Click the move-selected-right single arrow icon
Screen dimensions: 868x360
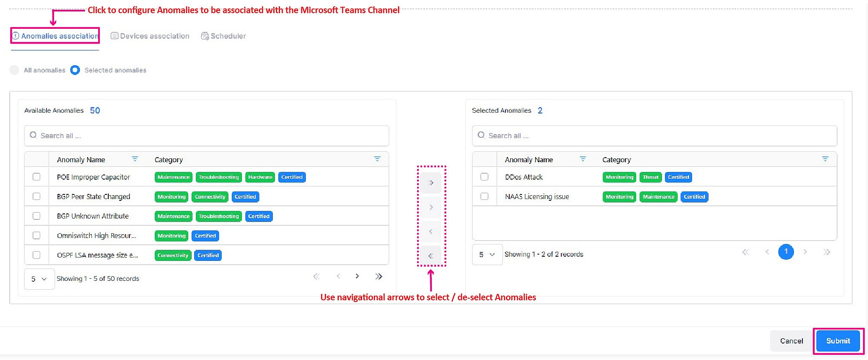431,208
